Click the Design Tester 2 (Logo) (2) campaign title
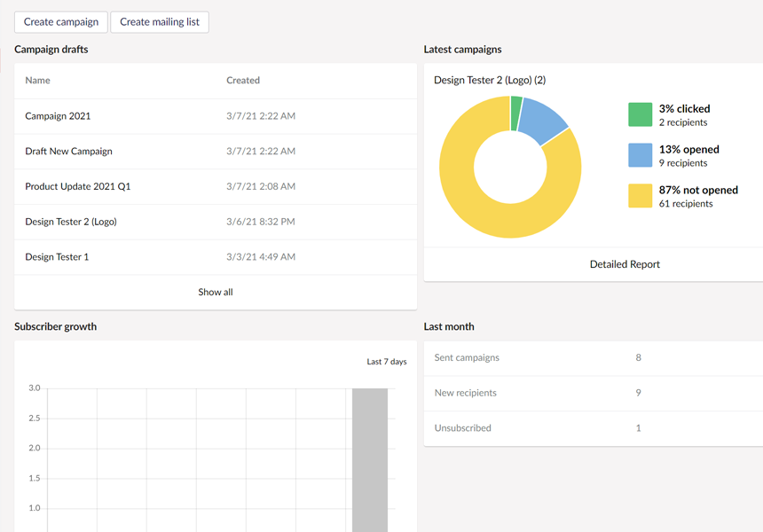Image resolution: width=763 pixels, height=532 pixels. point(490,80)
